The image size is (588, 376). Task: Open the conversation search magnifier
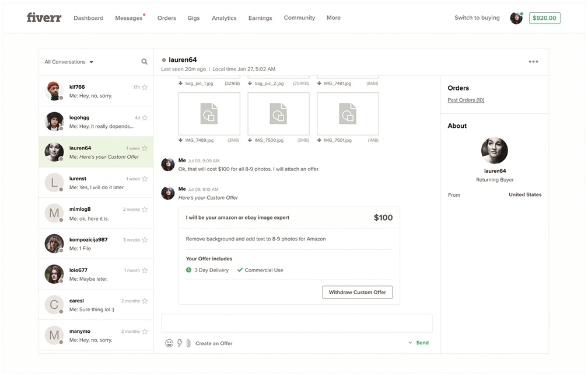144,62
